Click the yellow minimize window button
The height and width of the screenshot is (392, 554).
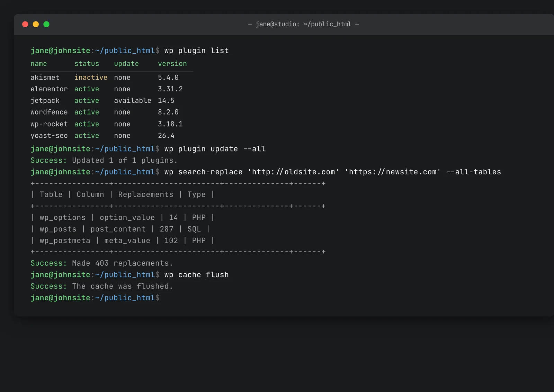point(36,24)
